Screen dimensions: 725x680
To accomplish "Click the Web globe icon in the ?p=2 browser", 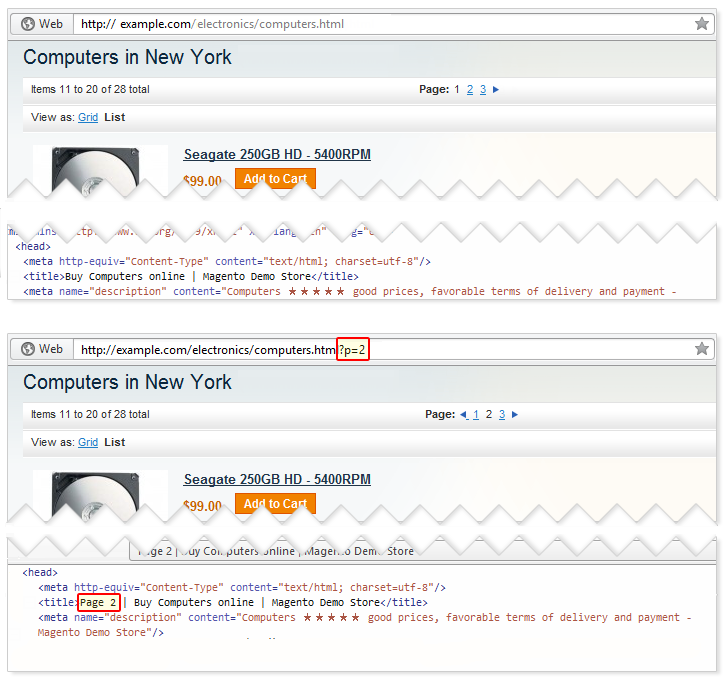I will click(28, 349).
